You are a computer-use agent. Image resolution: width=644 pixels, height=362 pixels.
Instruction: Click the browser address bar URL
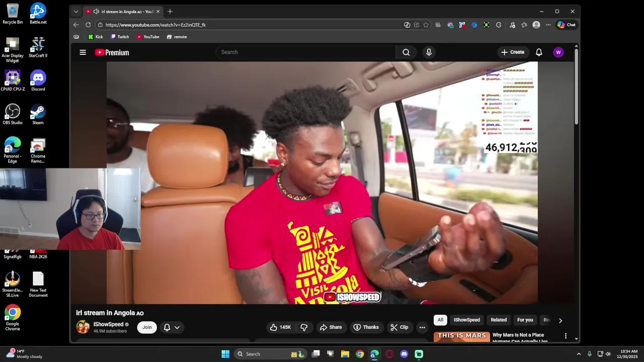coord(155,25)
